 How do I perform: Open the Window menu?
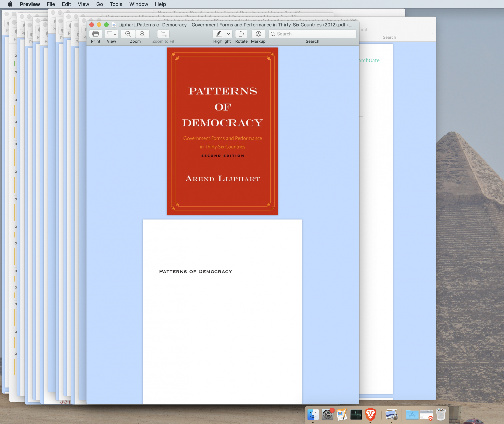tap(139, 4)
